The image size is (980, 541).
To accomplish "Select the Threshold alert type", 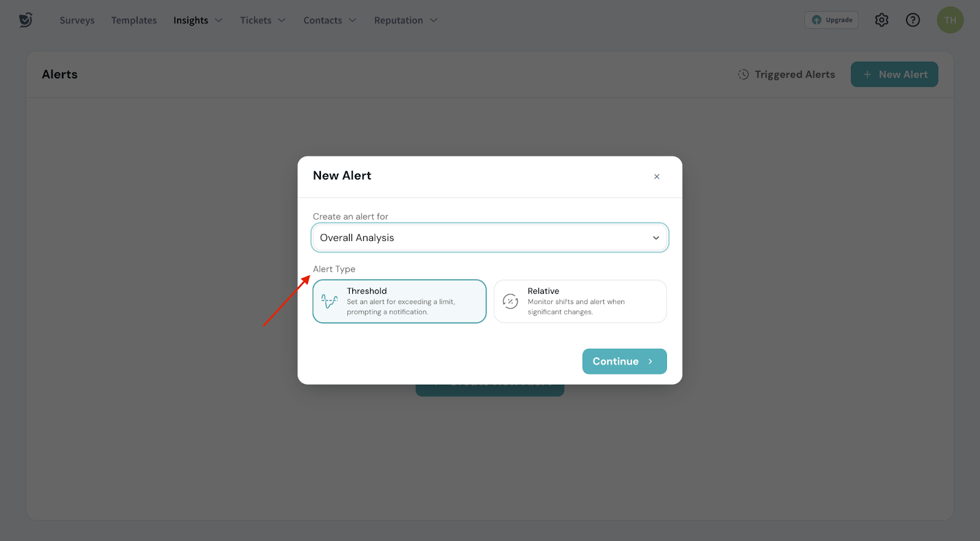I will tap(399, 301).
